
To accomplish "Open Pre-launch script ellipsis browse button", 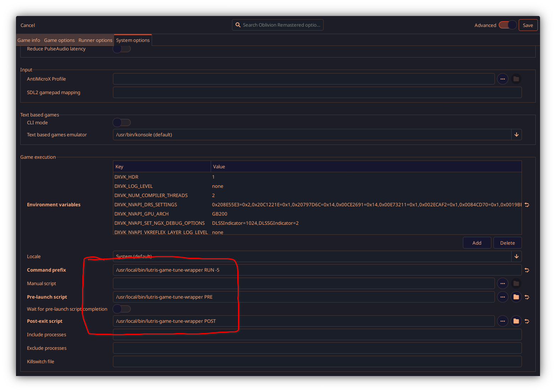I will [502, 297].
